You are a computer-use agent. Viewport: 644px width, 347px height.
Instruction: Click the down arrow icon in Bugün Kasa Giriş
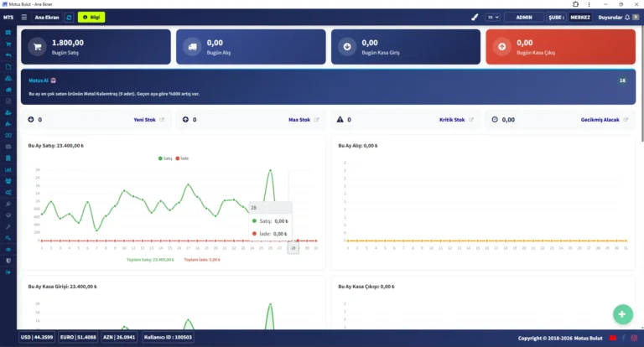click(x=347, y=47)
